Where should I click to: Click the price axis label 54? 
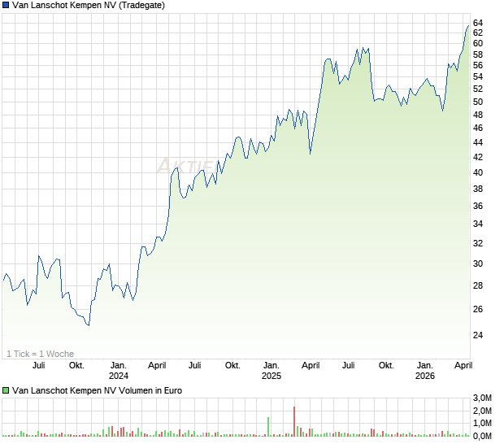pos(478,76)
